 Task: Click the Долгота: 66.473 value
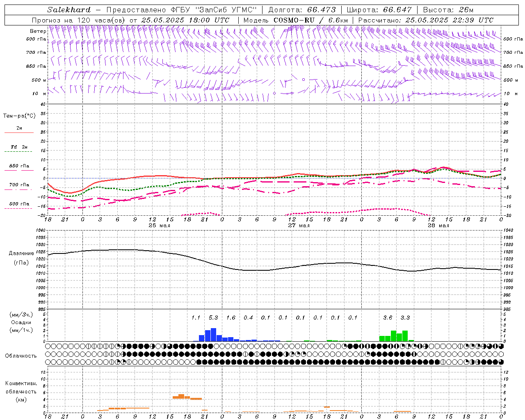click(302, 10)
